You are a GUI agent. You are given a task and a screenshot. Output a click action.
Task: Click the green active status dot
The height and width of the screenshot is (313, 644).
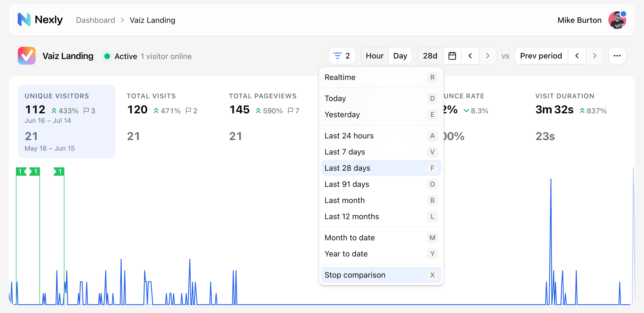(x=107, y=56)
